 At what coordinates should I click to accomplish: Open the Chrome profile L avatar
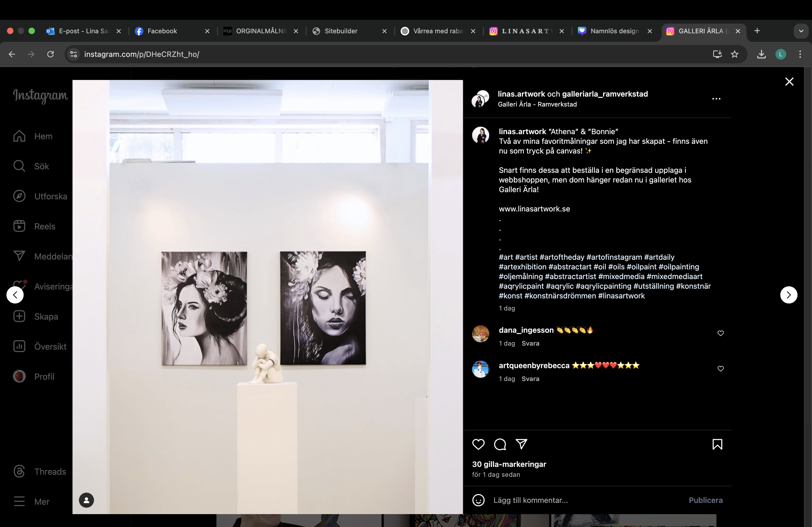781,54
